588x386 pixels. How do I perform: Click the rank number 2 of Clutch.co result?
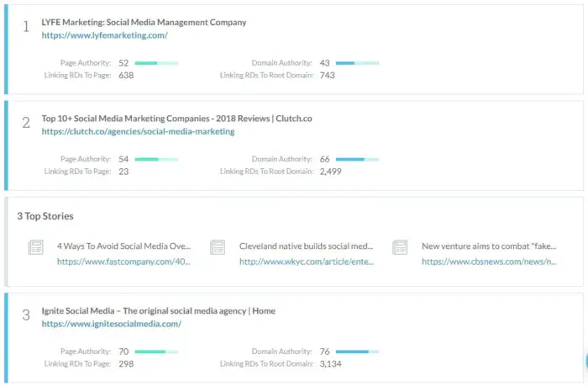pos(26,123)
